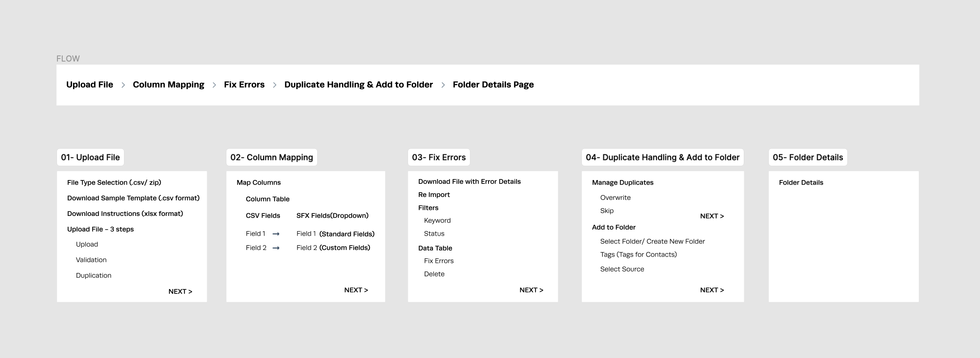Click NEXT beside the Skip option

pyautogui.click(x=712, y=216)
